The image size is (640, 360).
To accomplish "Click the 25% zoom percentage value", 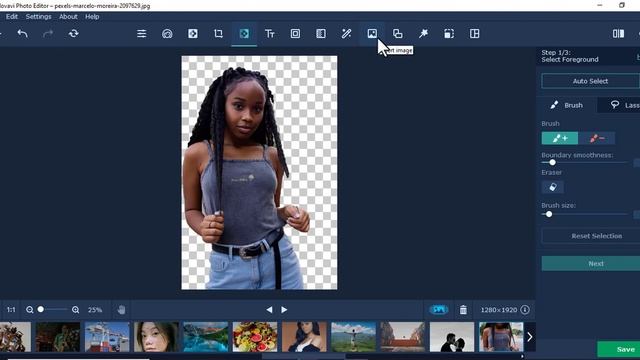I will click(95, 310).
